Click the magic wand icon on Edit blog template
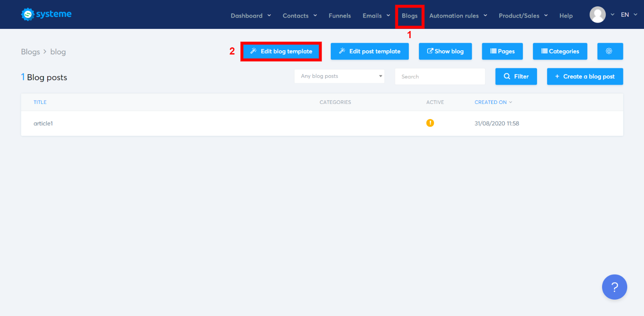The width and height of the screenshot is (644, 316). [x=253, y=51]
